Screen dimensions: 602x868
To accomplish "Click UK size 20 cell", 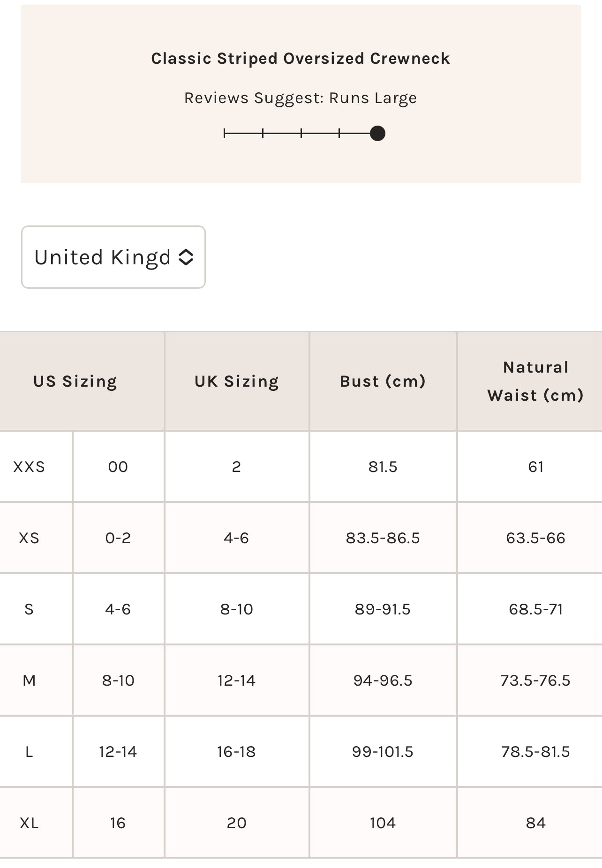I will tap(236, 823).
